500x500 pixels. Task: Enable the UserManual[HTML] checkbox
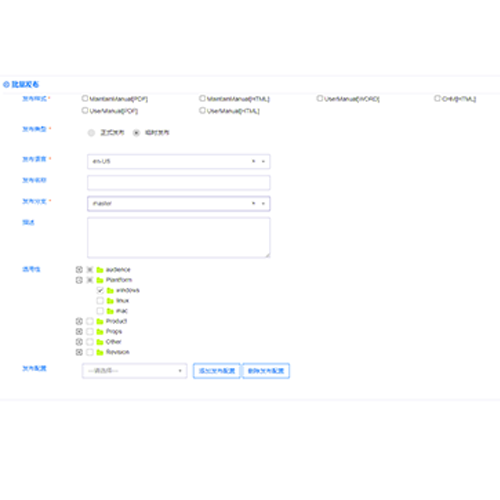(202, 110)
